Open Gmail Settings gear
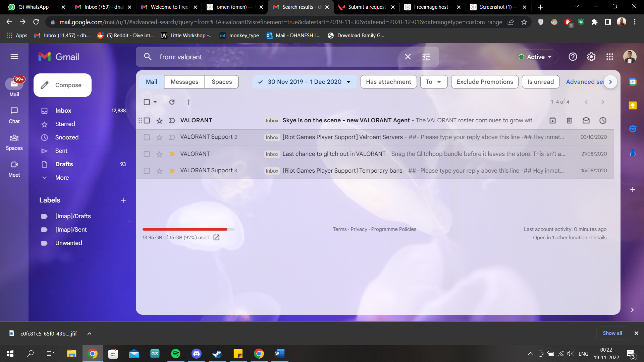Screen dimensions: 644x362 (x=591, y=57)
